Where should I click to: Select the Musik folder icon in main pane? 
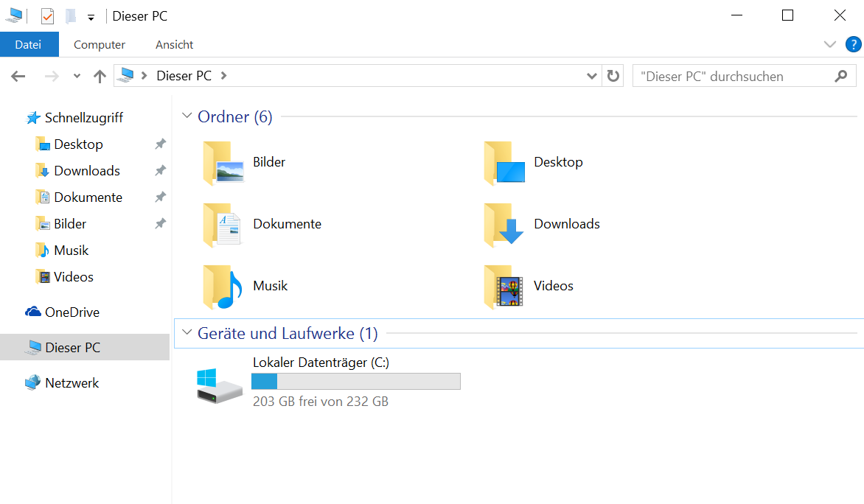click(x=223, y=287)
